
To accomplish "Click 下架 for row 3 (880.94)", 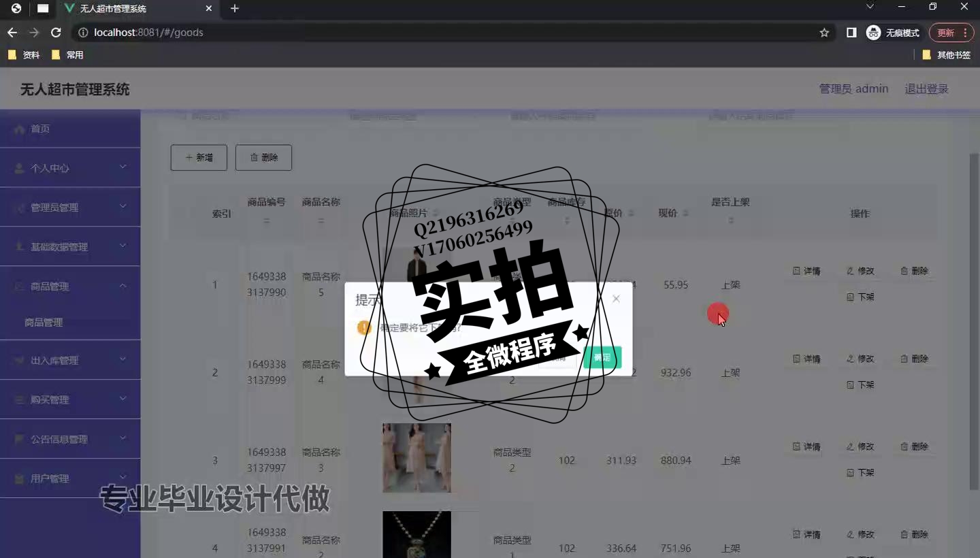I will tap(860, 472).
